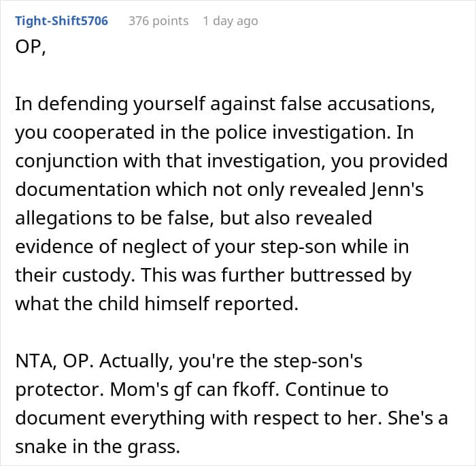Click the 1 day ago timestamp

click(231, 21)
